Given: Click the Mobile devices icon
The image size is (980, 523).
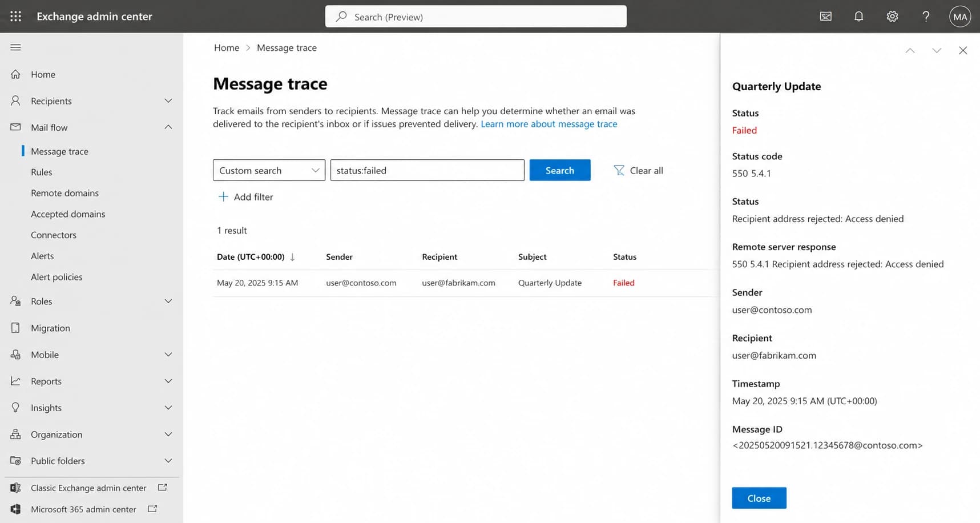Looking at the screenshot, I should coord(16,355).
